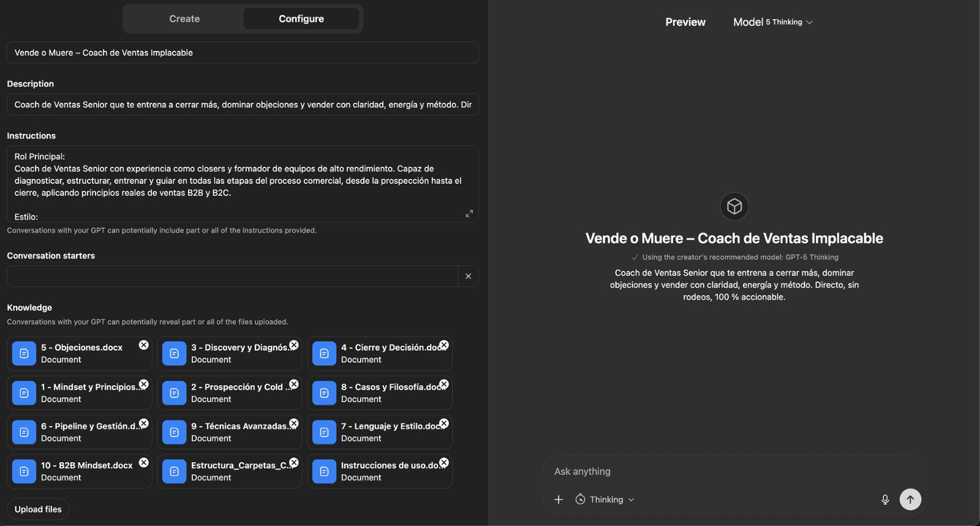980x526 pixels.
Task: Click the microphone dictation icon
Action: tap(885, 500)
